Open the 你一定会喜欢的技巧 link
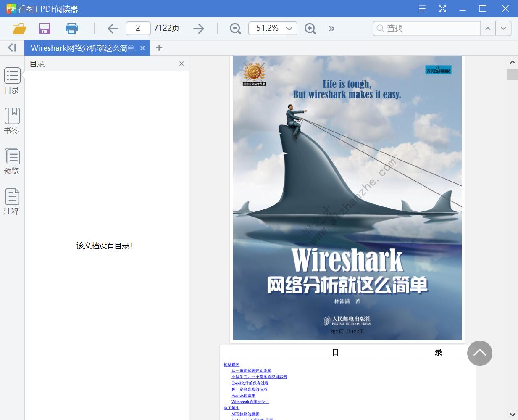Image resolution: width=518 pixels, height=420 pixels. click(x=249, y=389)
